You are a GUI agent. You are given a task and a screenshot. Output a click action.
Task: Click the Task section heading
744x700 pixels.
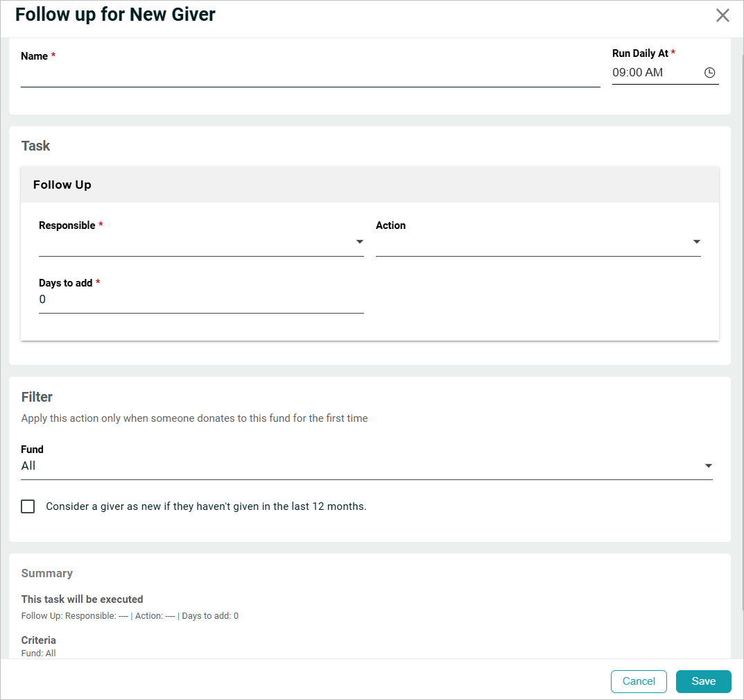(36, 146)
